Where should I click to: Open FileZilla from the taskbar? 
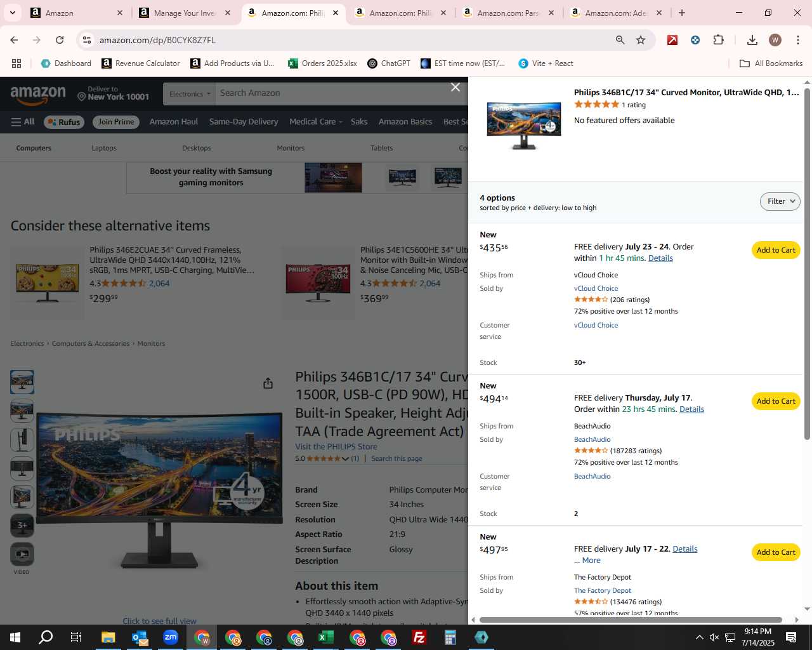(419, 637)
